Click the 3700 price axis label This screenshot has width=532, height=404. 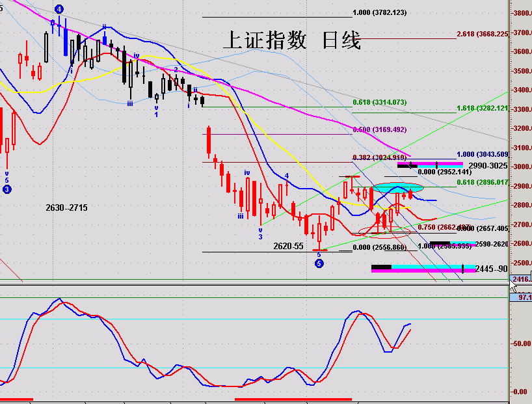pyautogui.click(x=522, y=33)
